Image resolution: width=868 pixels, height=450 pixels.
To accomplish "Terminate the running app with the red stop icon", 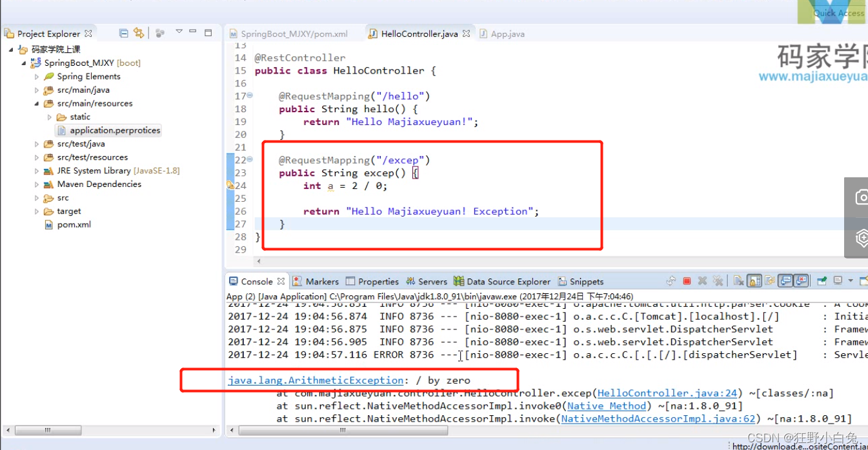I will coord(687,280).
